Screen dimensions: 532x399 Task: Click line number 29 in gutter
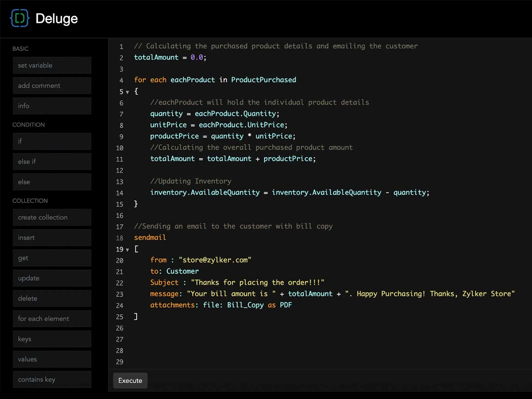[x=119, y=362]
